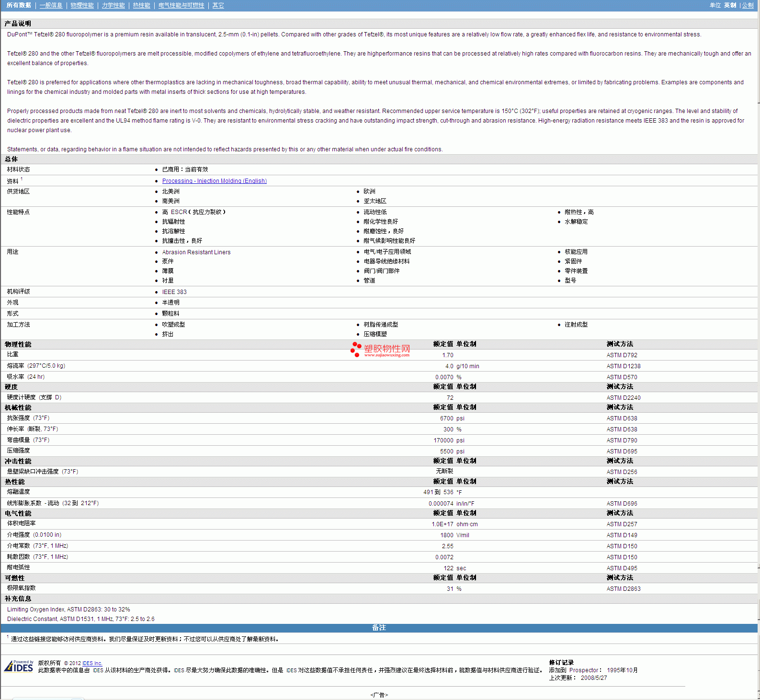Click ASTM D150 in the 介电常数 row

(x=622, y=546)
